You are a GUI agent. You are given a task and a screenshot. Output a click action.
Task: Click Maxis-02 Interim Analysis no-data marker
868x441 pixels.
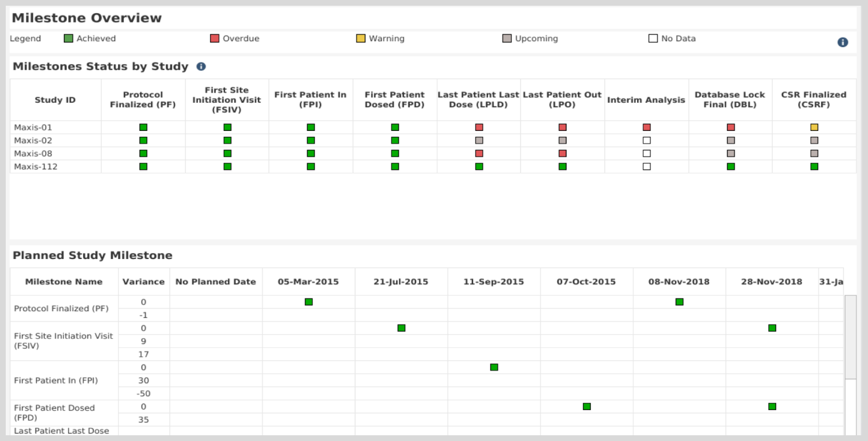[x=646, y=140]
